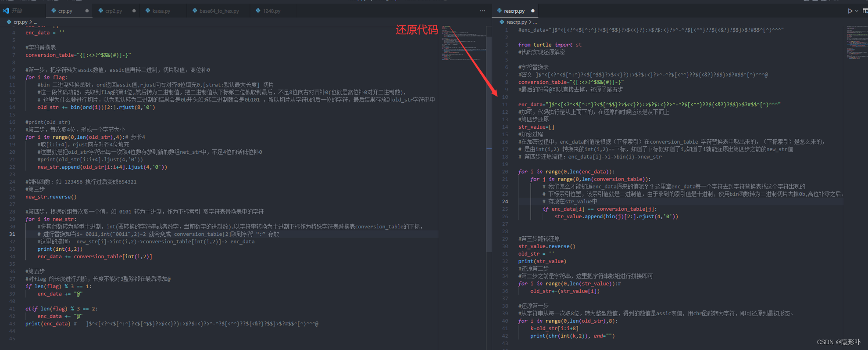
Task: Click the 'print(enc_data)' line in crp.py
Action: pos(48,324)
